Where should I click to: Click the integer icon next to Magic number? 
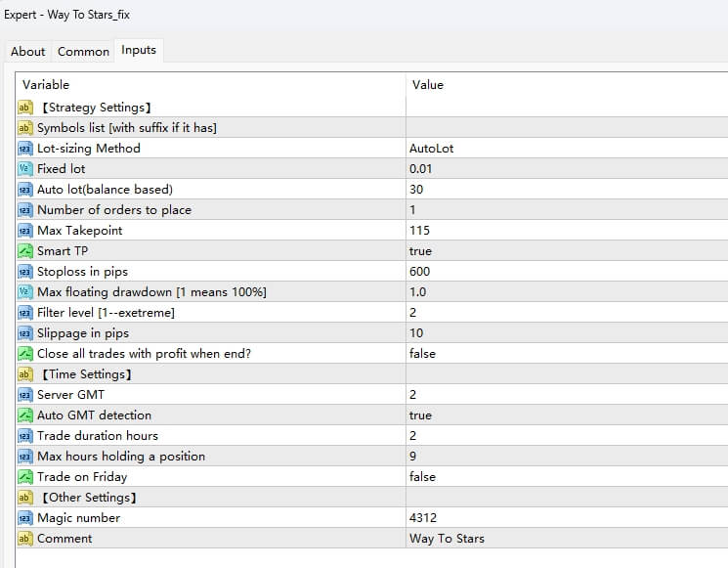click(x=25, y=518)
